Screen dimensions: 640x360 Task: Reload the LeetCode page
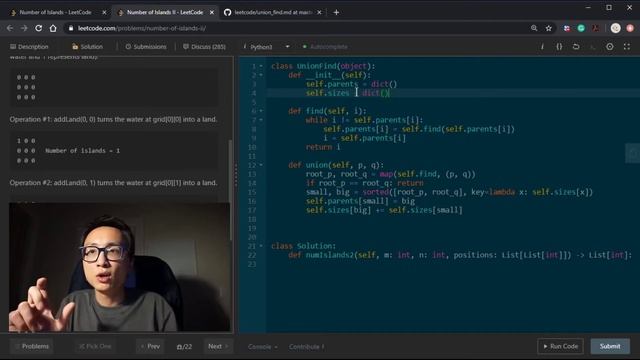38,28
